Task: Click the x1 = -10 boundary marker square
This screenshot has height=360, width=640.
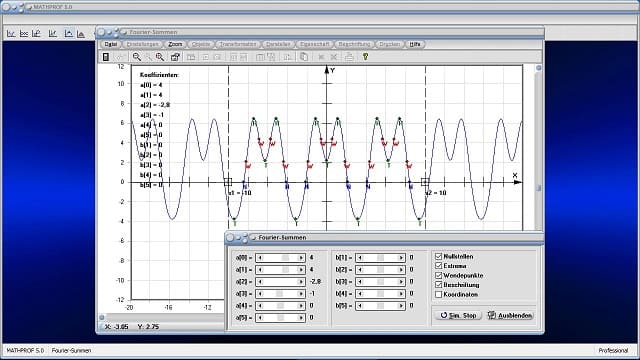Action: (228, 182)
